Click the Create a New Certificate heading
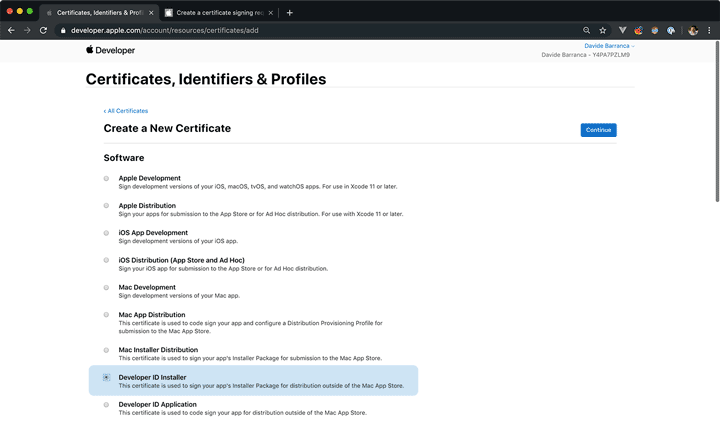This screenshot has height=426, width=720. click(167, 128)
